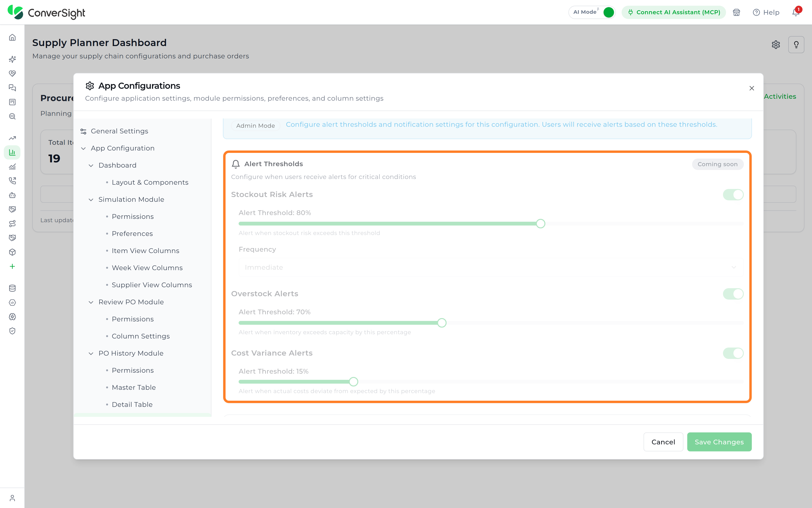Toggle Overstock Alerts switch
Screen dimensions: 812x508
pyautogui.click(x=733, y=294)
